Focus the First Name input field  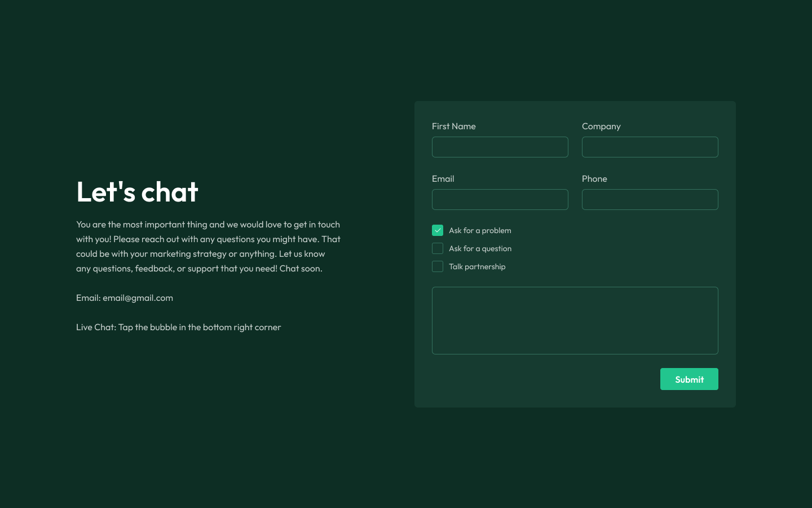[500, 147]
